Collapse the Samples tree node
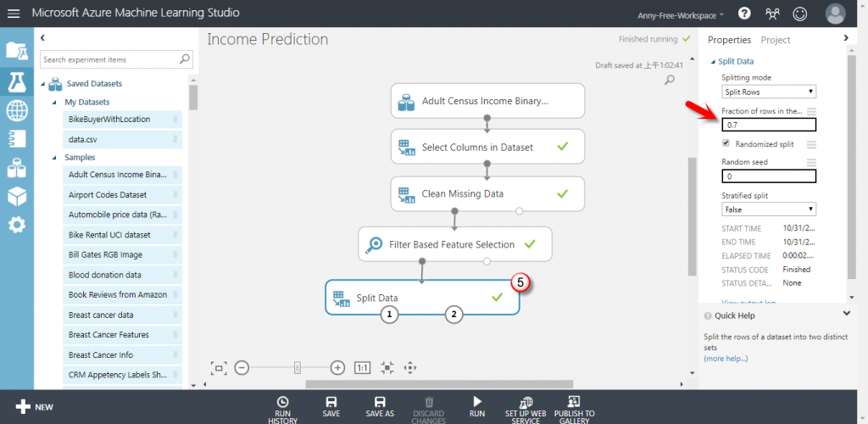This screenshot has height=424, width=868. [54, 158]
